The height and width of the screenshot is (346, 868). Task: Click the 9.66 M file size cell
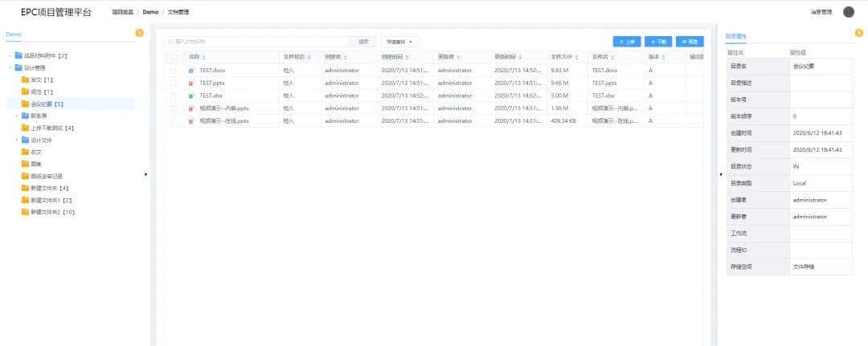[x=559, y=83]
